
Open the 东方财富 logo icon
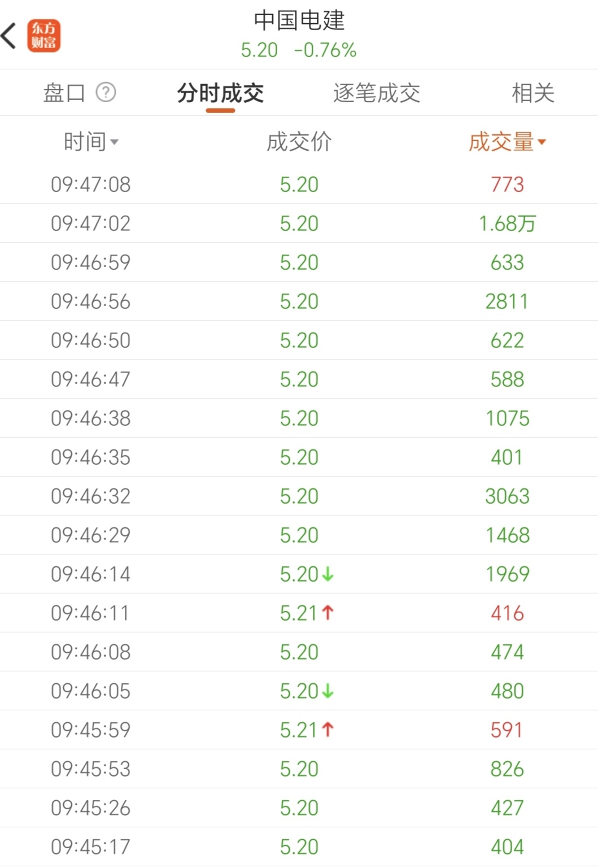[x=43, y=36]
